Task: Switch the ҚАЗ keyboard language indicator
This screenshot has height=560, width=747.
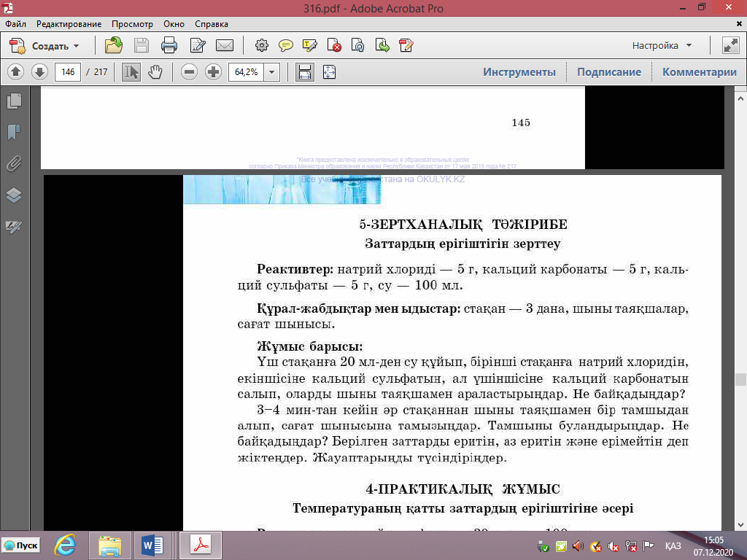Action: pos(673,545)
